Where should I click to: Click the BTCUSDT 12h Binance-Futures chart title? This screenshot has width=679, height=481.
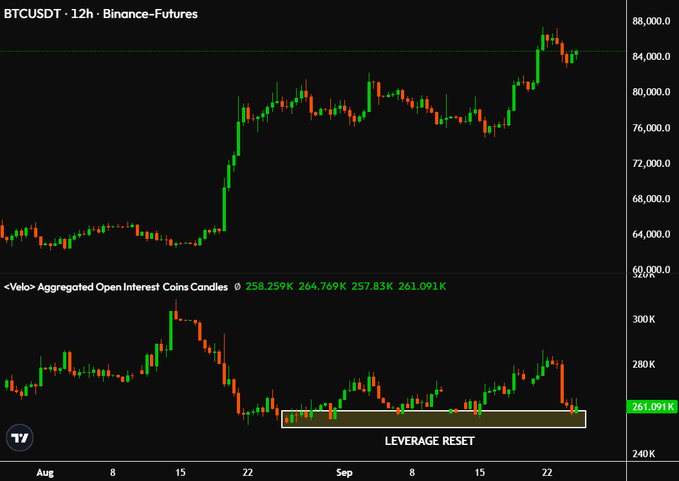[100, 14]
